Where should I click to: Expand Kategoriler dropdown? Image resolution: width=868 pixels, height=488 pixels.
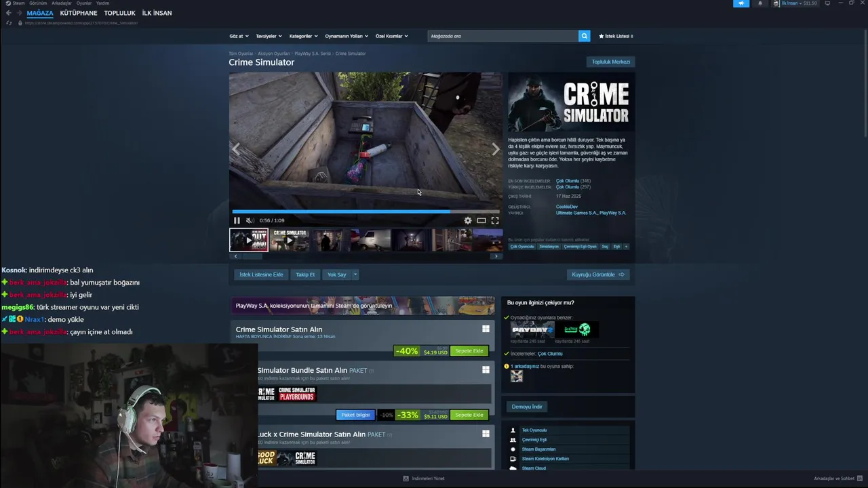[x=303, y=36]
